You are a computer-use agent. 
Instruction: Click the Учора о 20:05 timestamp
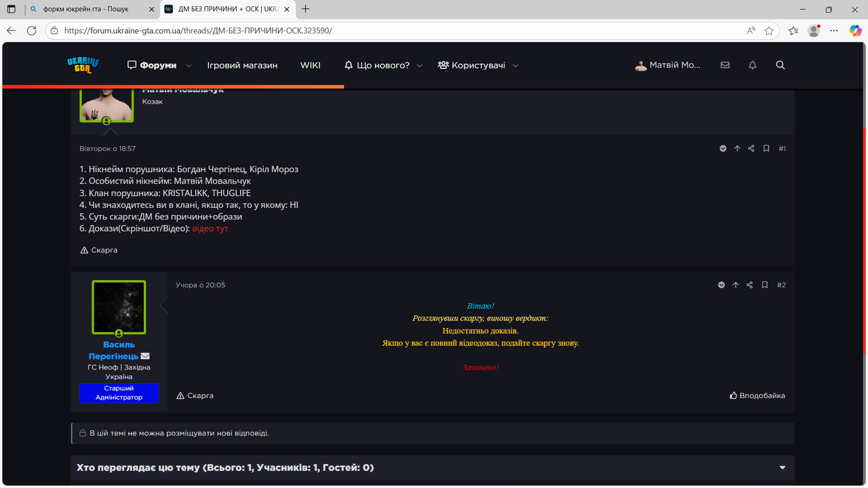[201, 285]
